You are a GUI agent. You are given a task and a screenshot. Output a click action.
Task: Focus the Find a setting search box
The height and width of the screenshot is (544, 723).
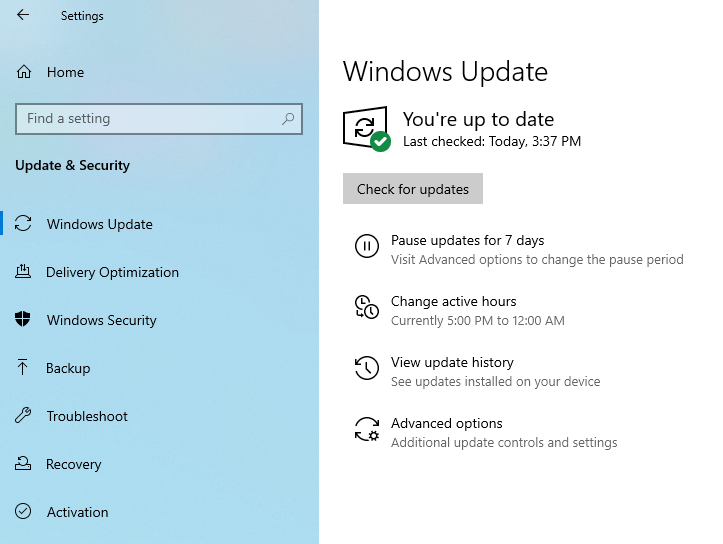tap(159, 119)
